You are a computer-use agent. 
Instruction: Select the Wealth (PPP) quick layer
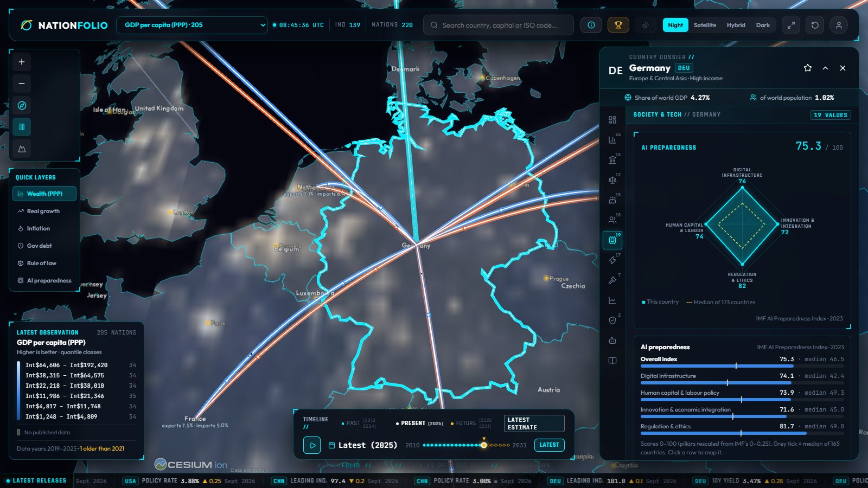[44, 194]
